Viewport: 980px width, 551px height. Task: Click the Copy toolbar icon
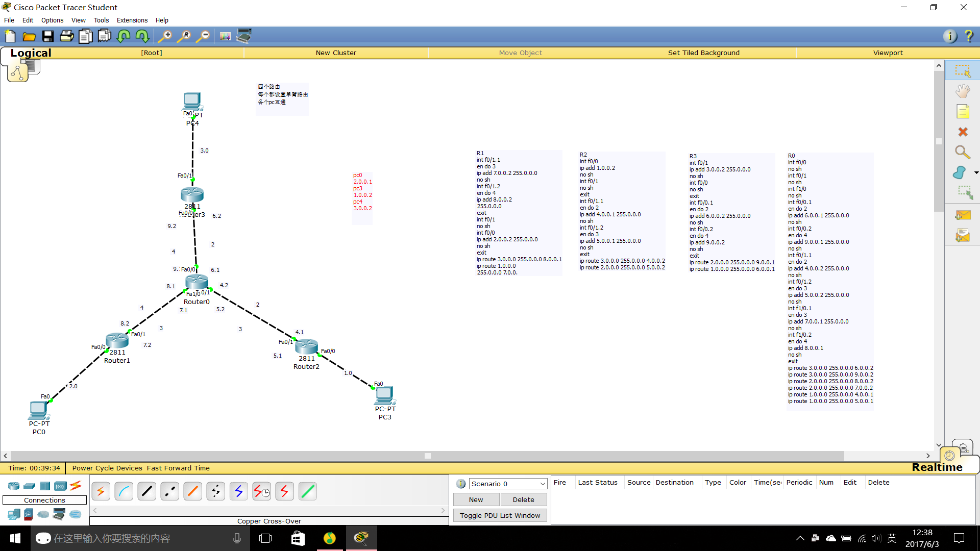[x=86, y=36]
